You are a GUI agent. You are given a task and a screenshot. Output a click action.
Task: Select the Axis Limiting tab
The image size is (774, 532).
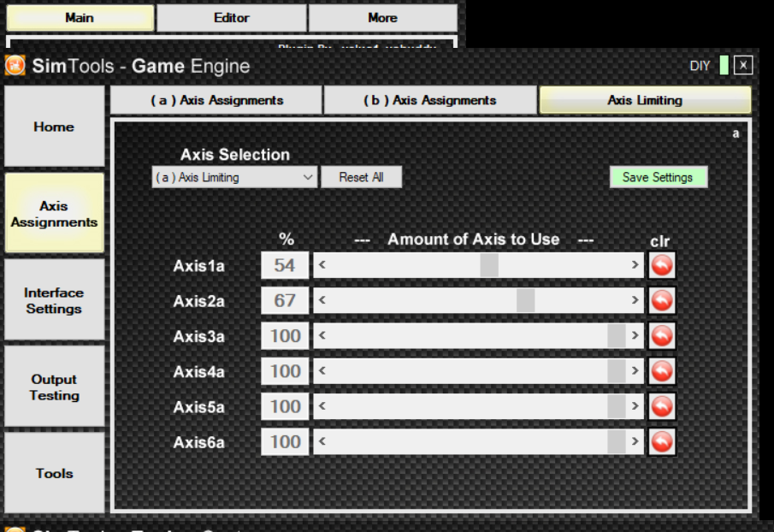[x=645, y=100]
